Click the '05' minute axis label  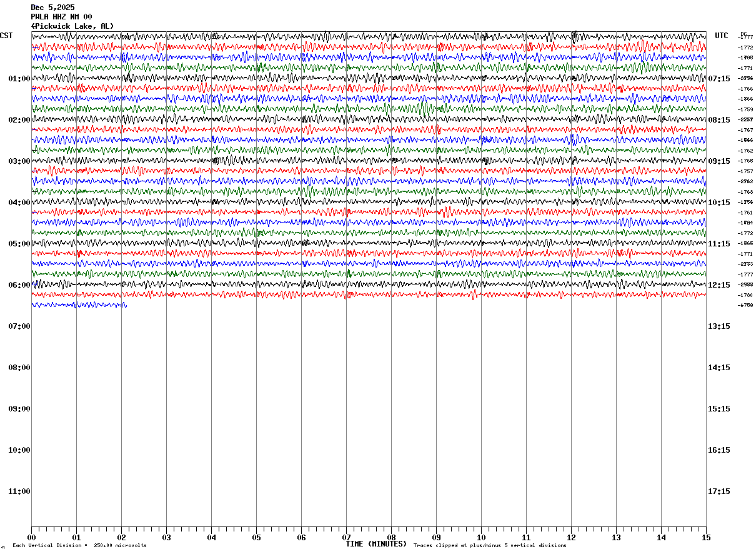tap(256, 537)
